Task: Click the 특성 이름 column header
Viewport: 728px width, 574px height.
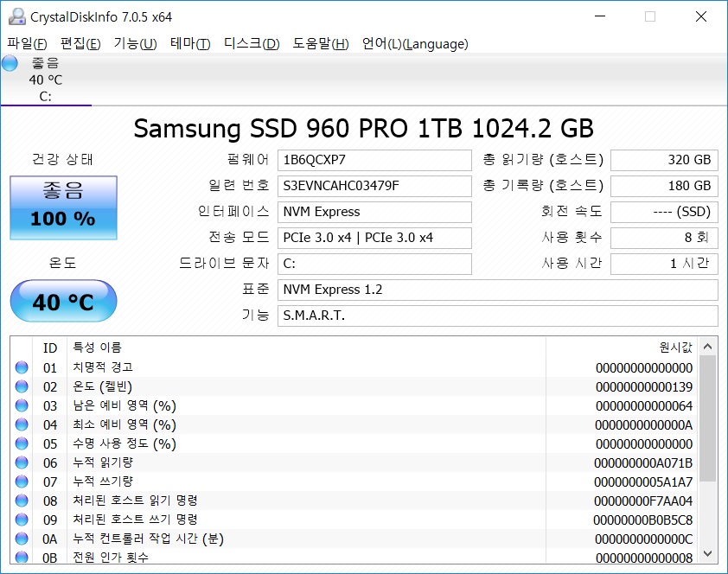Action: [x=306, y=348]
